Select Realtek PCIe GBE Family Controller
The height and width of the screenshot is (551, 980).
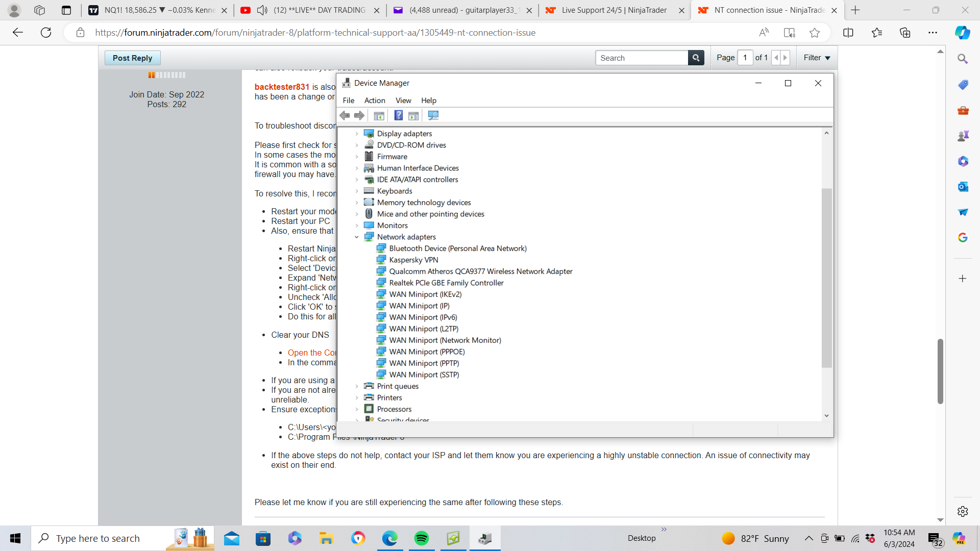pos(446,283)
